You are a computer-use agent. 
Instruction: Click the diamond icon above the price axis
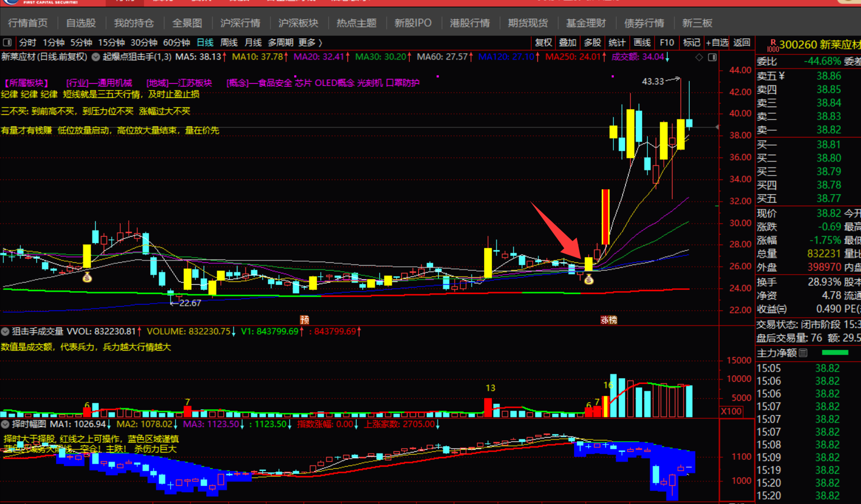coord(699,57)
